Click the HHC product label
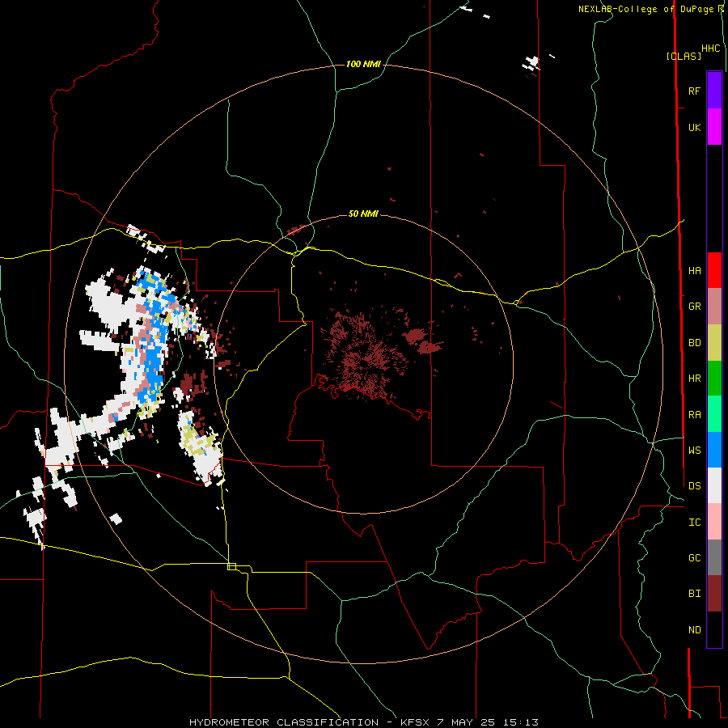The height and width of the screenshot is (728, 728). tap(710, 49)
